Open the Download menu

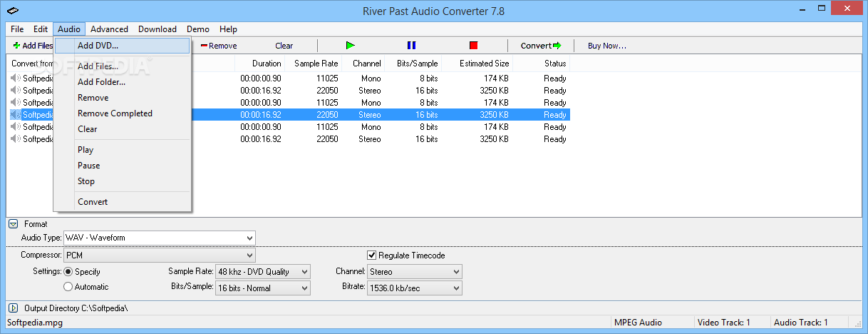pos(157,29)
